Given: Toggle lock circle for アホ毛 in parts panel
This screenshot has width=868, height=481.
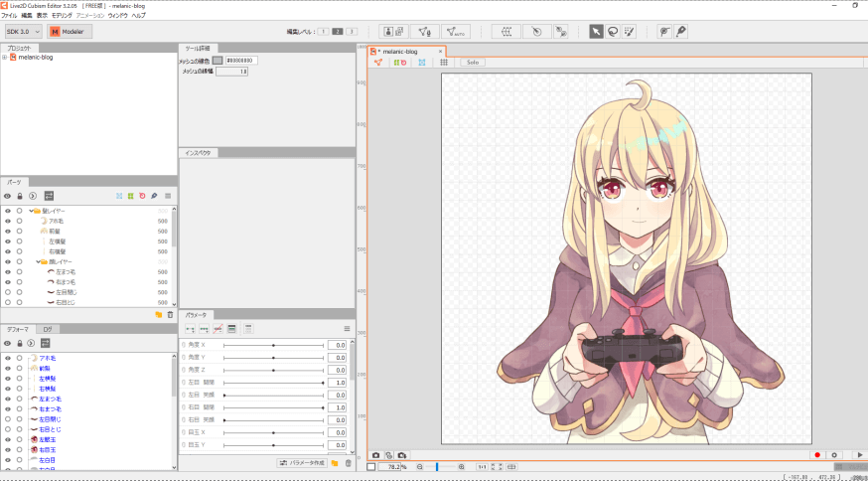Looking at the screenshot, I should point(20,221).
